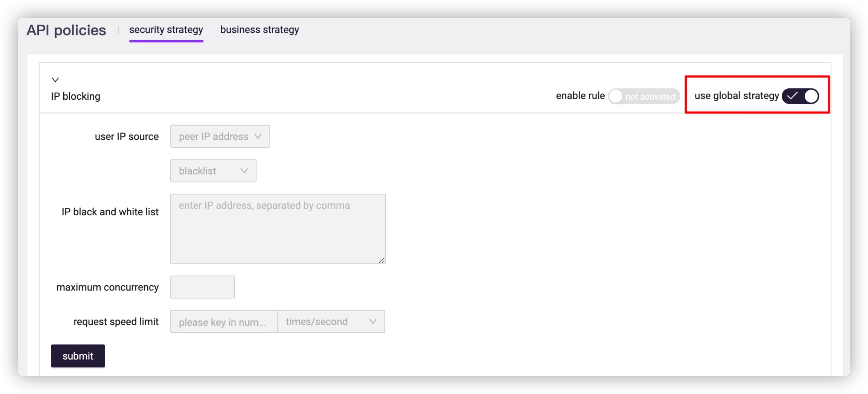Open the blacklist dropdown

tap(213, 171)
